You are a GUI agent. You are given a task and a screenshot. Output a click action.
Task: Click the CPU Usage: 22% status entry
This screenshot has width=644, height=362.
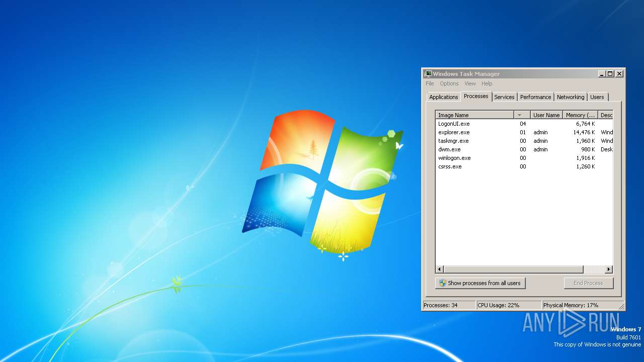point(509,305)
